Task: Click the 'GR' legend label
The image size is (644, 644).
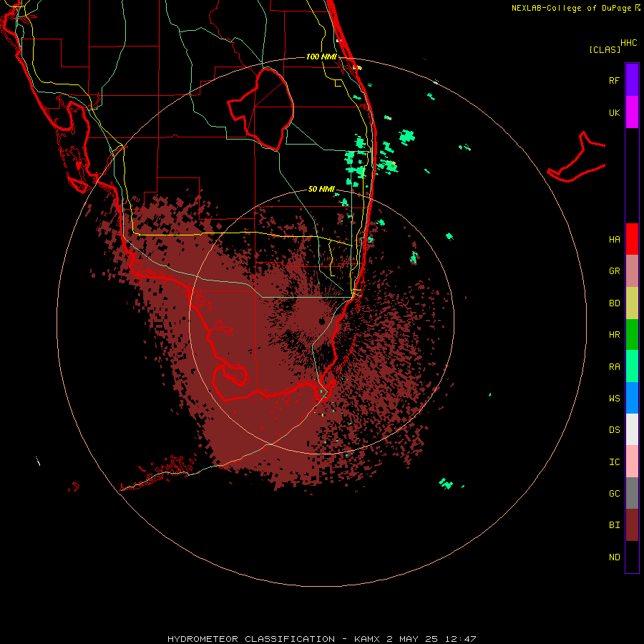Action: click(x=614, y=271)
